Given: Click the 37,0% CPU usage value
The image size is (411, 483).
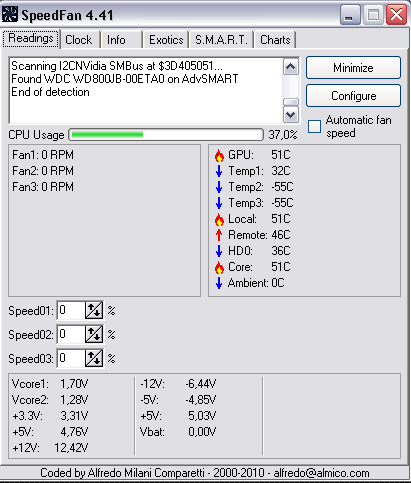Looking at the screenshot, I should [283, 135].
